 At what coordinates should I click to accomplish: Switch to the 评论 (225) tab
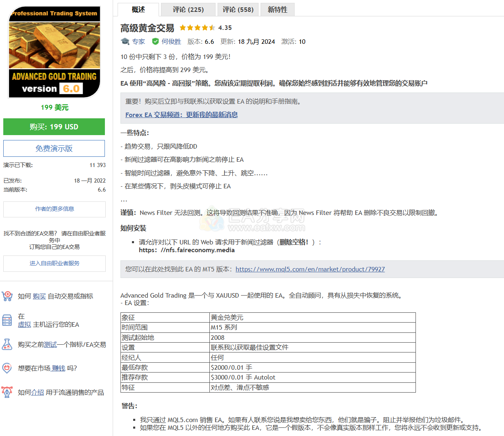click(188, 9)
